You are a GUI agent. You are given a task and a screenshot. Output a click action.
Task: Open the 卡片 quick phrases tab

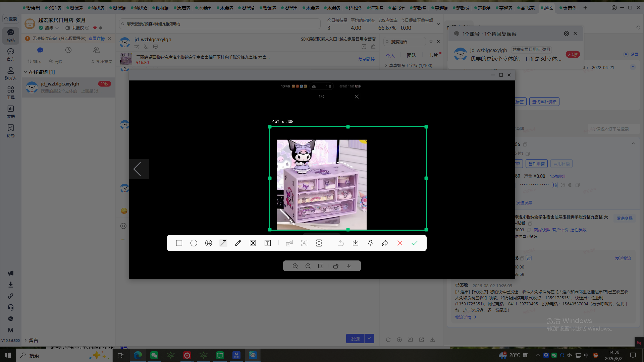[x=433, y=55]
